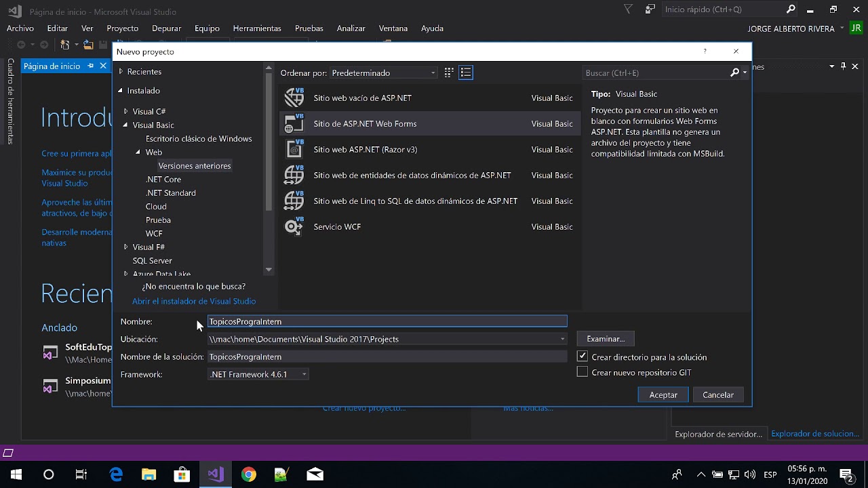Image resolution: width=868 pixels, height=488 pixels.
Task: Open the Analizar menu
Action: click(x=351, y=28)
